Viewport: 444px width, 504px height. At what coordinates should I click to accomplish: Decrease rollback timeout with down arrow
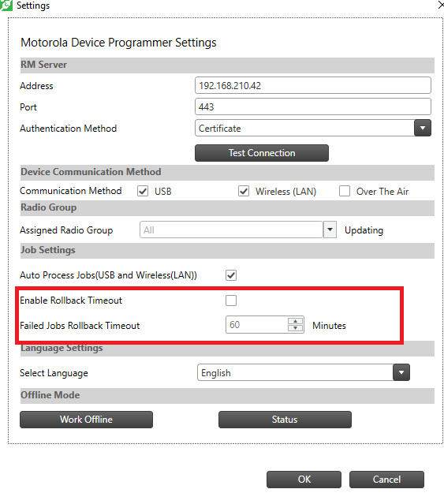[295, 328]
